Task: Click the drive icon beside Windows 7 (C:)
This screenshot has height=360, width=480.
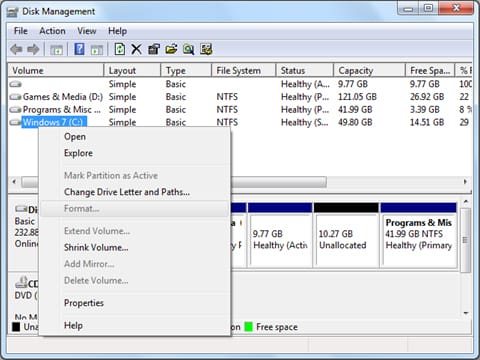Action: point(15,122)
